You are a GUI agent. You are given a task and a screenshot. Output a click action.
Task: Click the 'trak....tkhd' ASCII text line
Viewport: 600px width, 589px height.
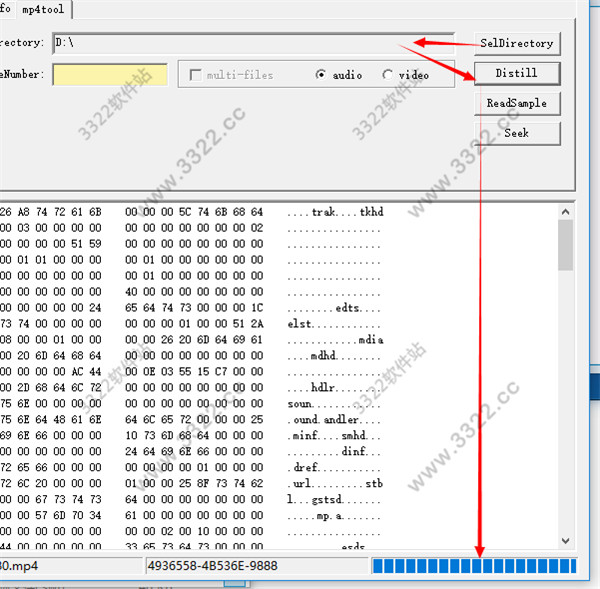[334, 212]
